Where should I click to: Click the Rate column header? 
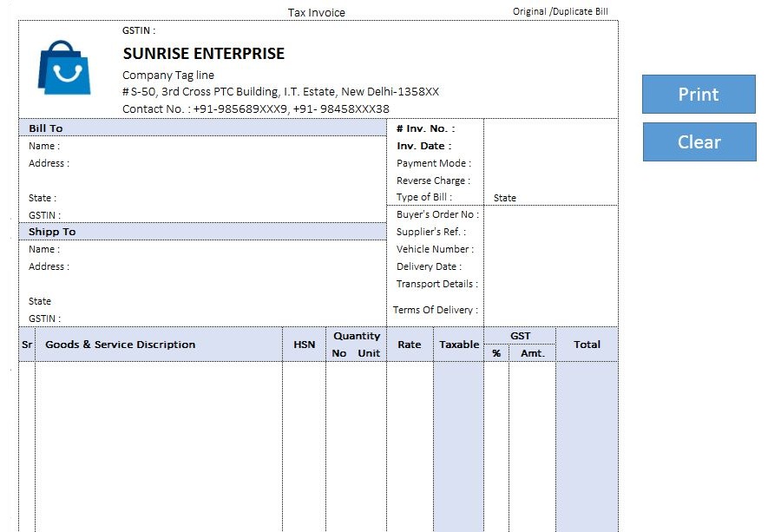[x=410, y=345]
